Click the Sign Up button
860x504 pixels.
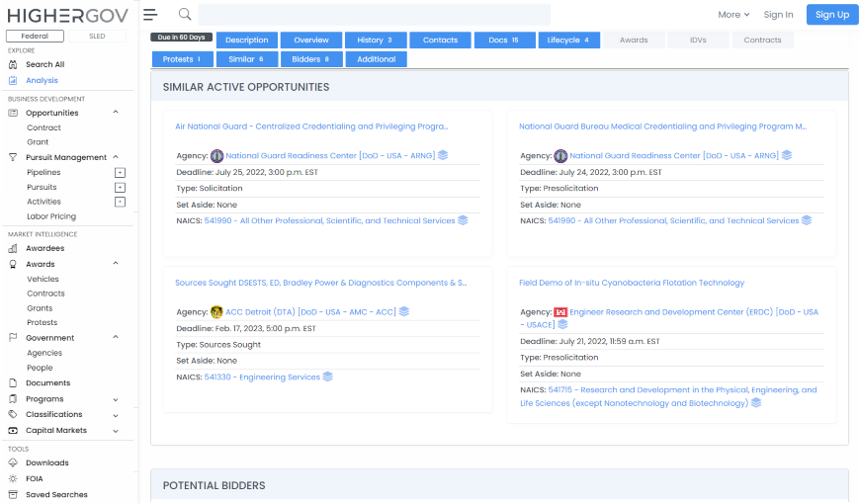832,15
